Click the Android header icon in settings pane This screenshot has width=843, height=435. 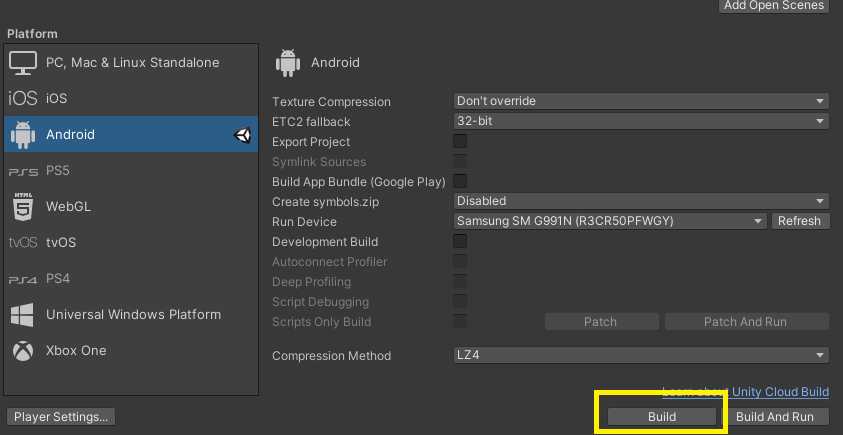click(288, 63)
